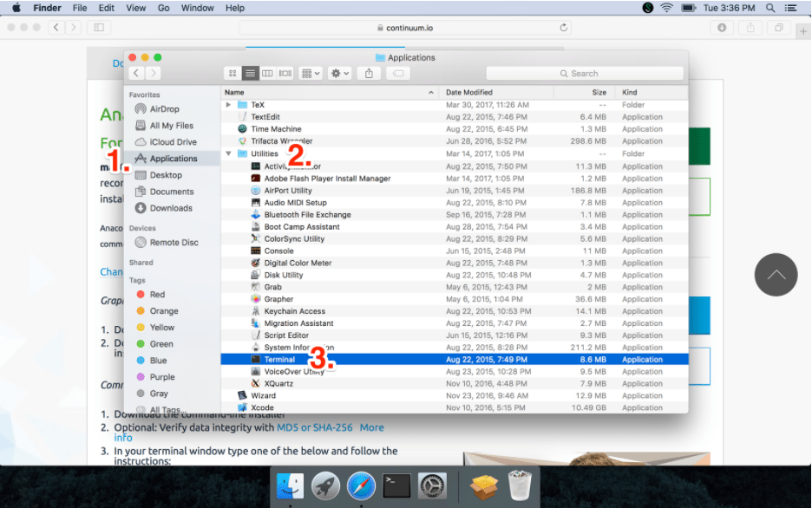The height and width of the screenshot is (508, 812).
Task: Select the Xcode application
Action: pos(455,407)
